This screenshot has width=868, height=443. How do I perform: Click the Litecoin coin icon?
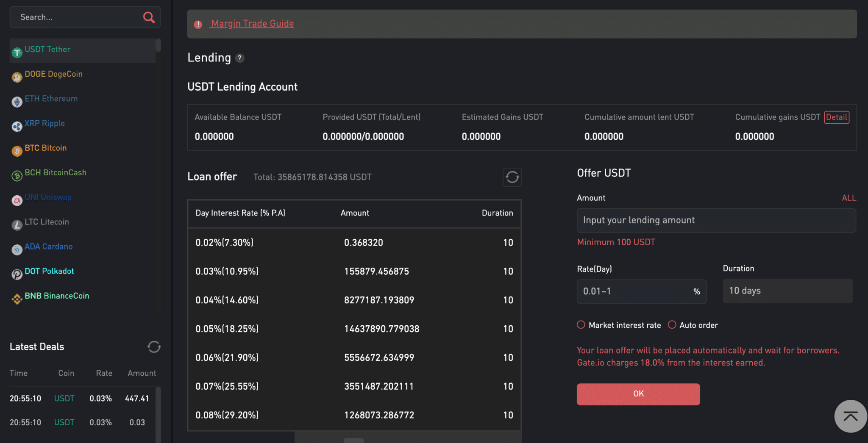click(x=17, y=225)
